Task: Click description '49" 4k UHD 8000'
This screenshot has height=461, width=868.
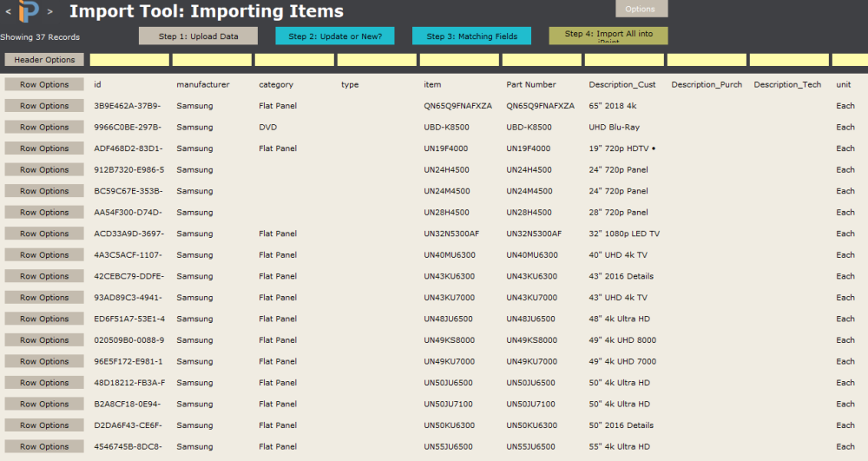Action: tap(622, 339)
